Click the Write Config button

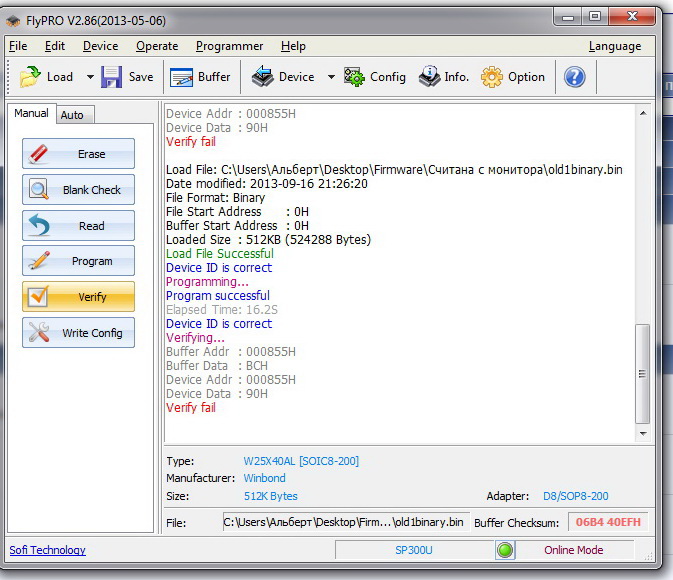pos(78,333)
